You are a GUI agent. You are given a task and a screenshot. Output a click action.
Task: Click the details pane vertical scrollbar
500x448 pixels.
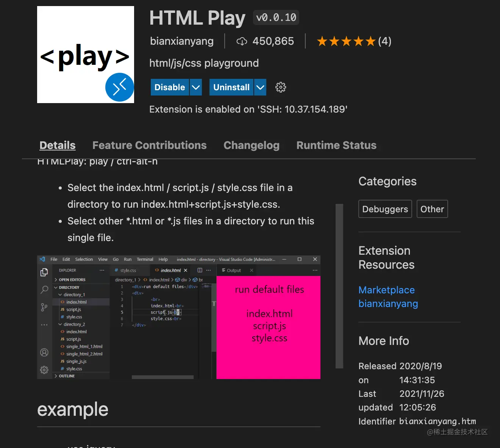pyautogui.click(x=339, y=286)
